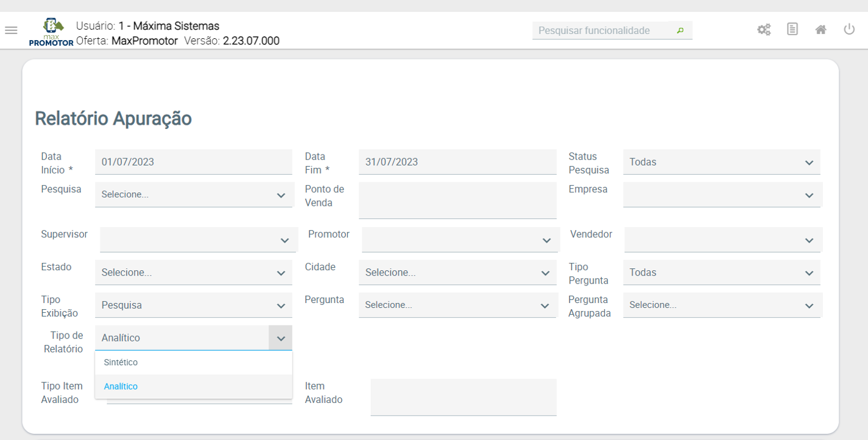Click the Item Avaliado field
Viewport: 868px width, 440px height.
[x=464, y=397]
